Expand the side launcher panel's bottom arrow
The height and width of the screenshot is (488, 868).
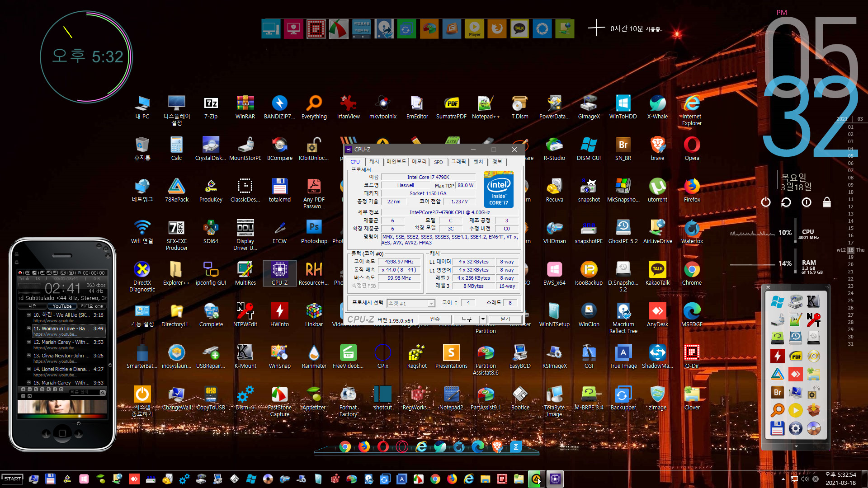tap(796, 446)
